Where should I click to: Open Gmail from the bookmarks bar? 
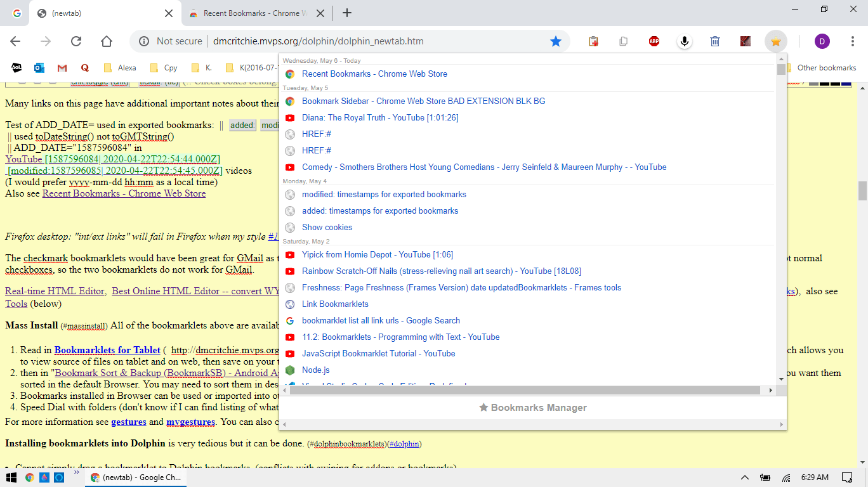[x=61, y=67]
